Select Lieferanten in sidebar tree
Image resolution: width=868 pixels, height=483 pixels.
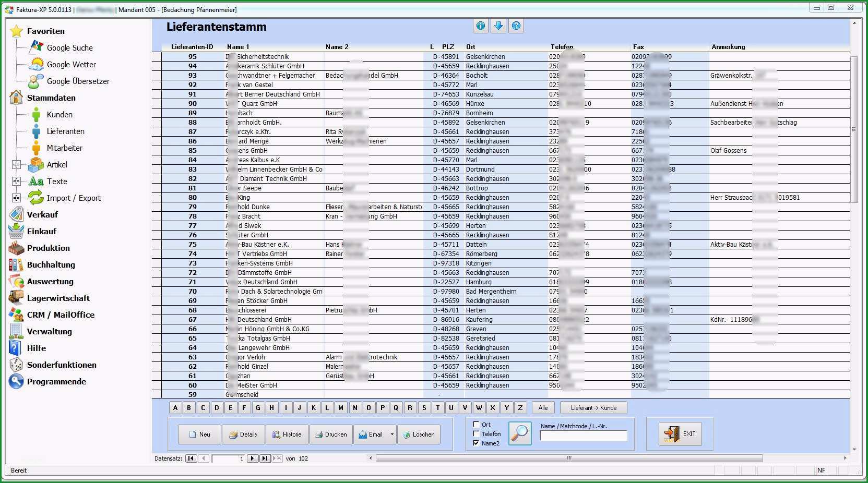point(57,131)
